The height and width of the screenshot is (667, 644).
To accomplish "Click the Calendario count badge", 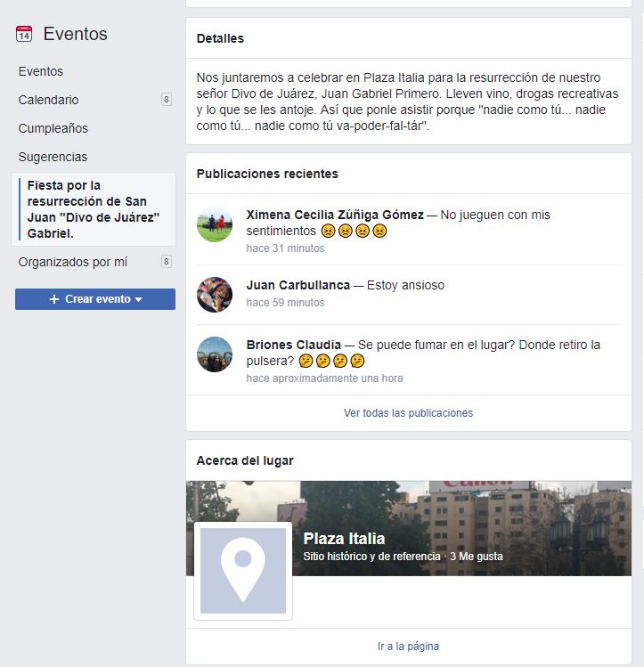I will [x=167, y=100].
